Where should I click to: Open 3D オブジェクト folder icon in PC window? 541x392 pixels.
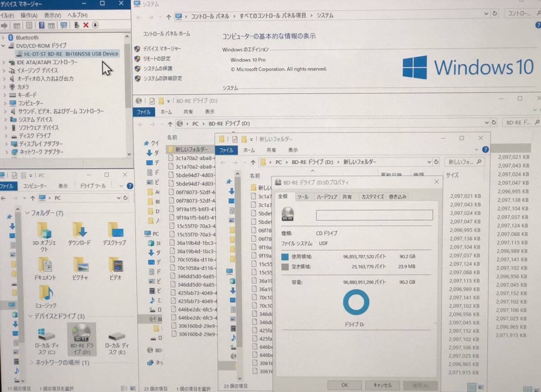pos(44,230)
